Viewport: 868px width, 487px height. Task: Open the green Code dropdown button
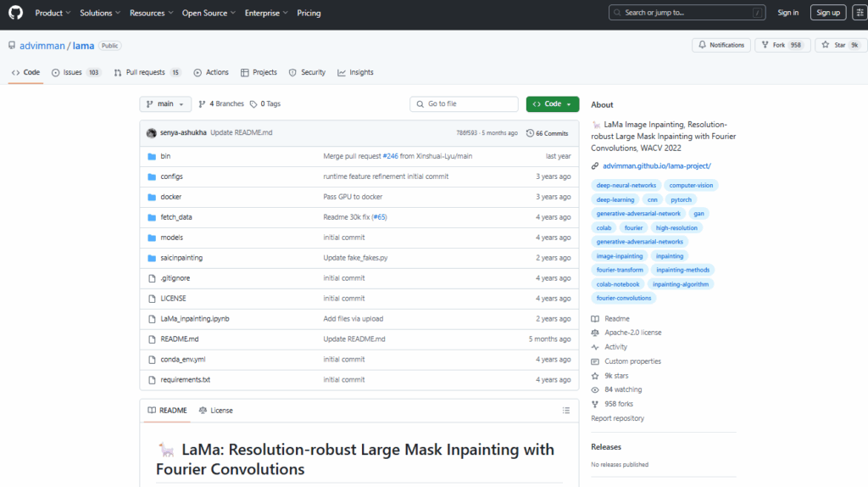(553, 104)
